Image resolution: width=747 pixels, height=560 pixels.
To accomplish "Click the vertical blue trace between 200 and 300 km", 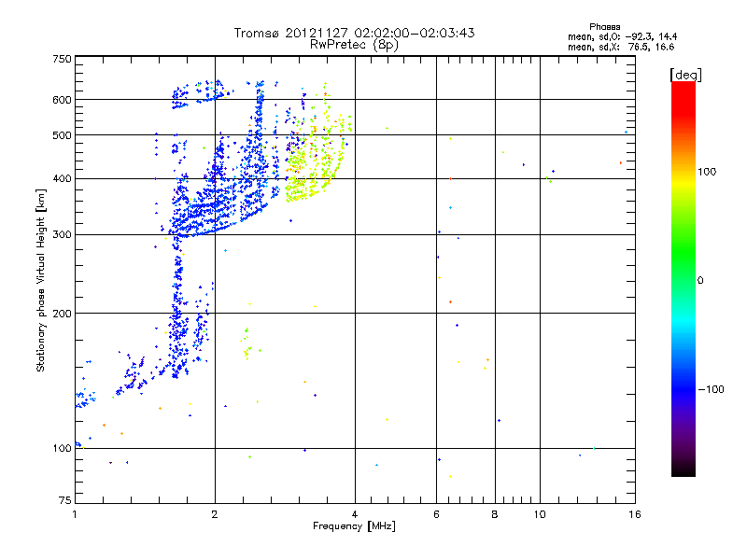I will tap(178, 273).
